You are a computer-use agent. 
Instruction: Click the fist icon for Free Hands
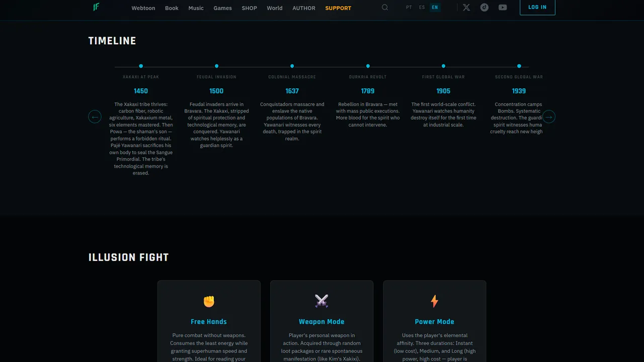[209, 301]
